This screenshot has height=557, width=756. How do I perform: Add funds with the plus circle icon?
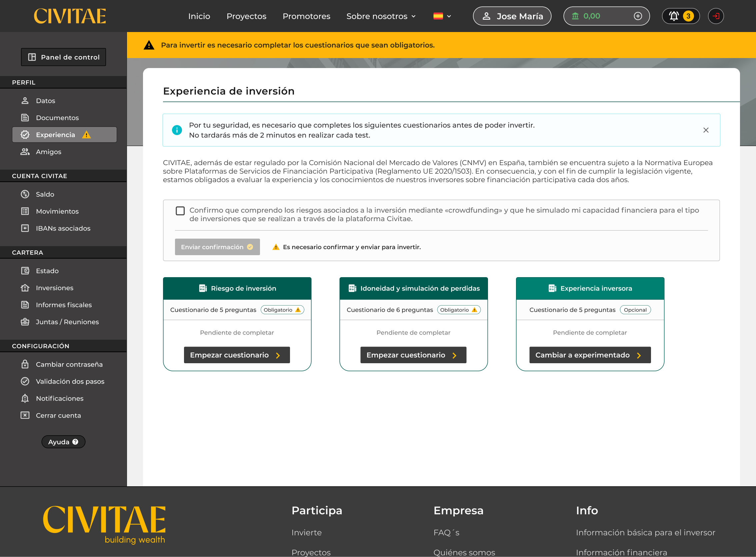637,16
